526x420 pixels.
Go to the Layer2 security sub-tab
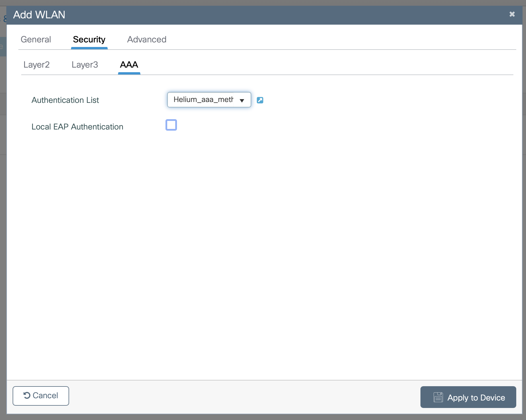[36, 65]
